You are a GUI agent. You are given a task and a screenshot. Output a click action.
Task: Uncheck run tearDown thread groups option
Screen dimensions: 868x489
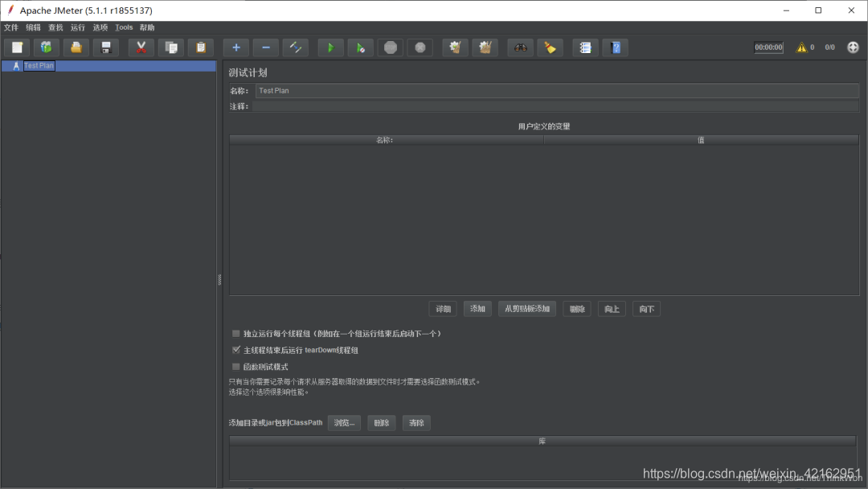click(236, 349)
